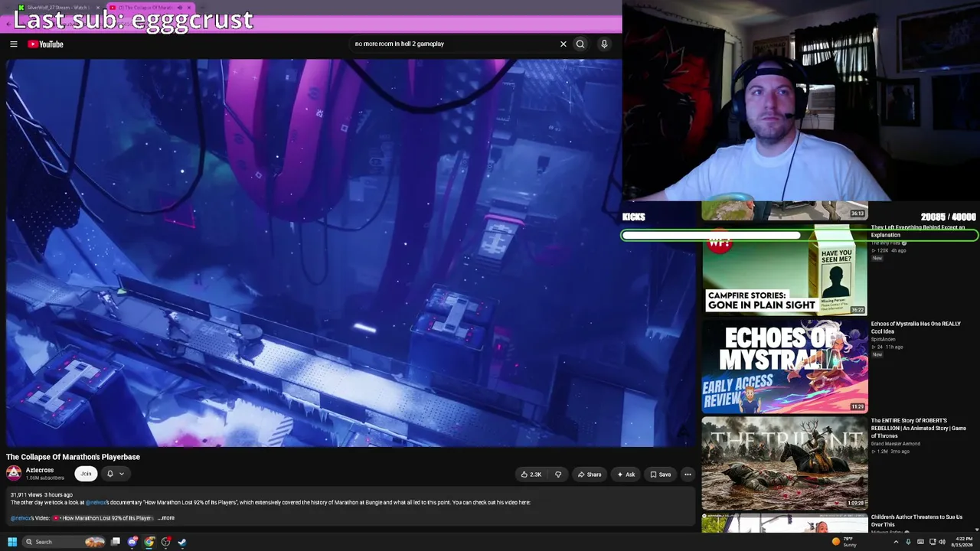980x551 pixels.
Task: Expand notification options chevron beside bell
Action: [x=121, y=474]
